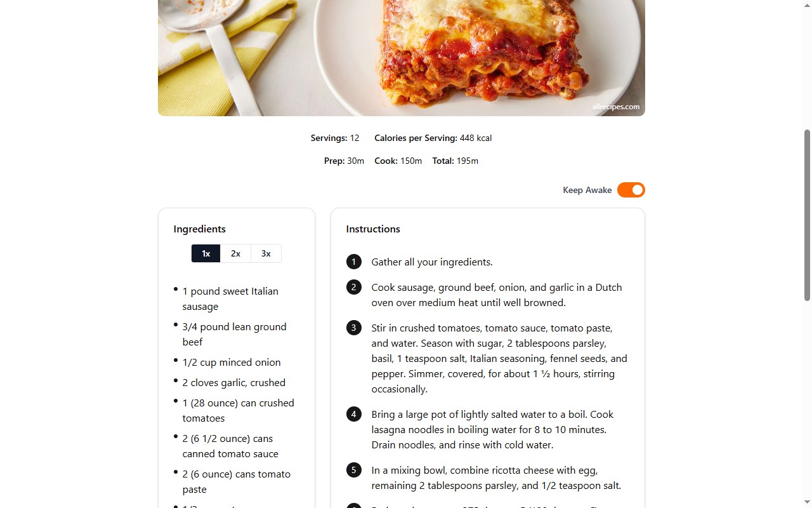Click the lasagna recipe photo
This screenshot has height=508, width=812.
(401, 57)
